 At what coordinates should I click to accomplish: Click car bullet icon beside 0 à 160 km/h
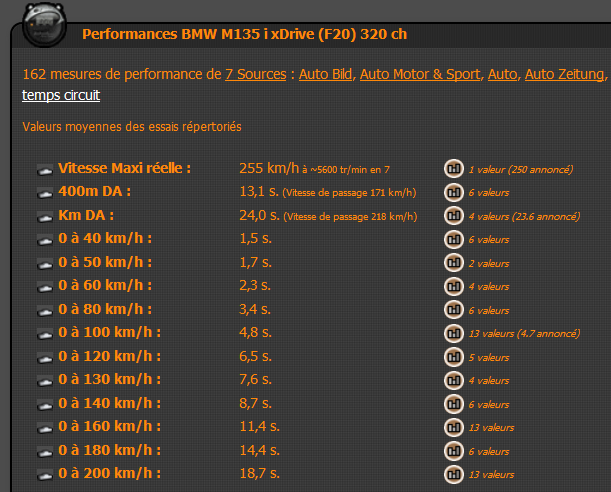coord(45,429)
